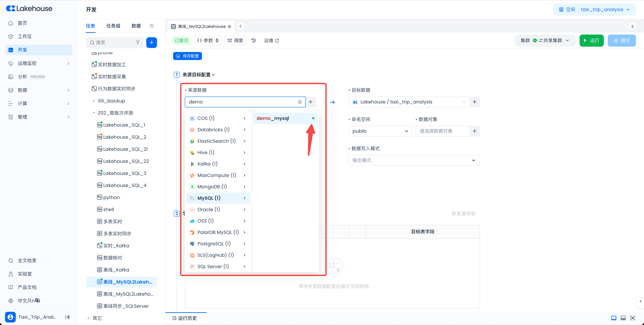The width and height of the screenshot is (644, 325).
Task: Switch to the 数据 tab in task panel
Action: click(136, 26)
